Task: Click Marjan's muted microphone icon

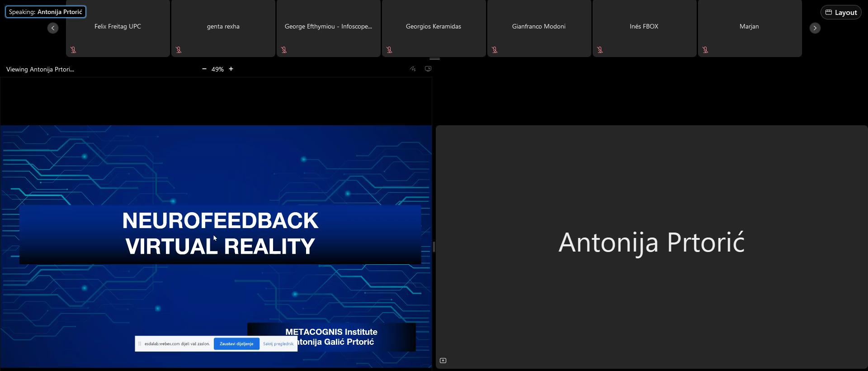Action: 705,50
